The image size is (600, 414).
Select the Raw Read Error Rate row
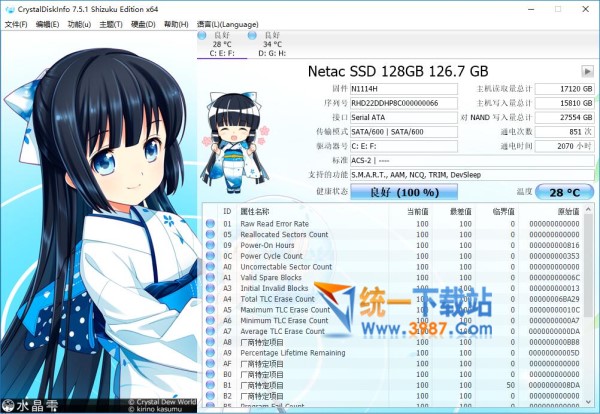point(393,223)
